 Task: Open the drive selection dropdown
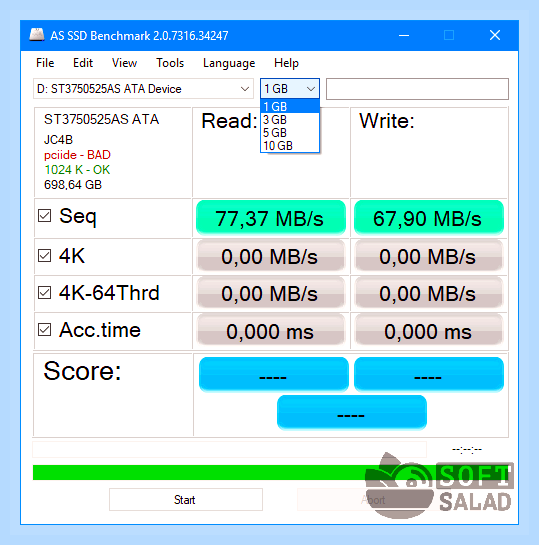click(143, 89)
